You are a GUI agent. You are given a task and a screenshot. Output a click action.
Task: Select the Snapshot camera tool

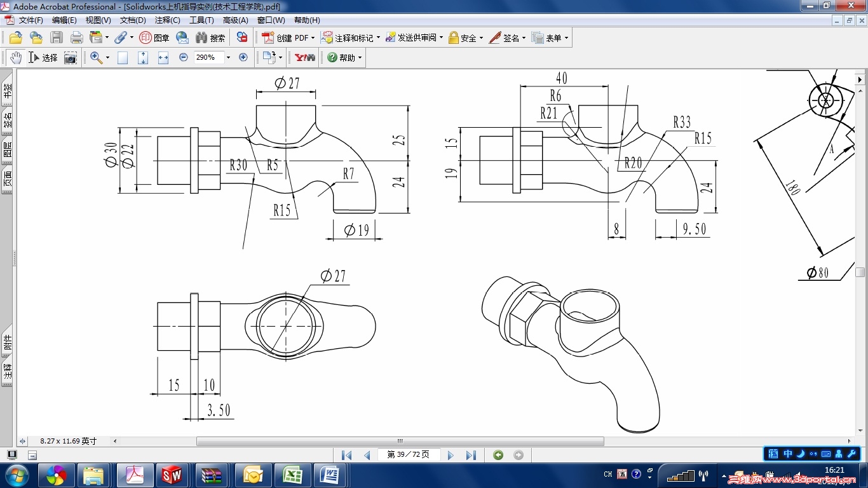pos(70,57)
